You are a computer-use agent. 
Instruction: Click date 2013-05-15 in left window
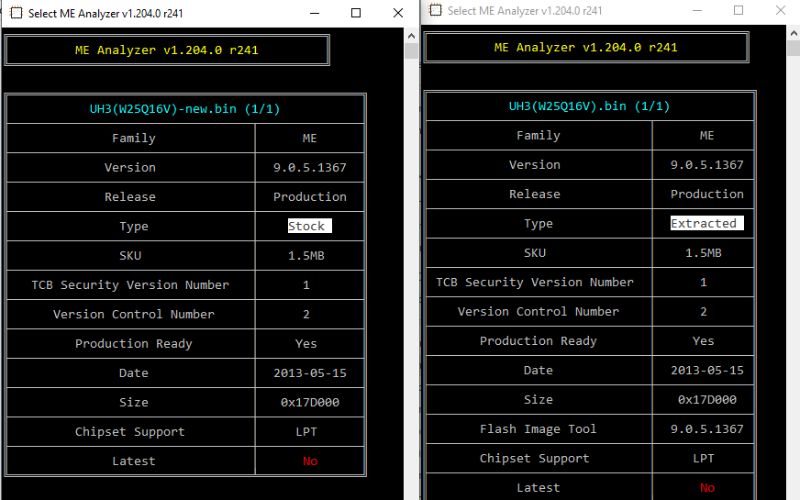[310, 373]
